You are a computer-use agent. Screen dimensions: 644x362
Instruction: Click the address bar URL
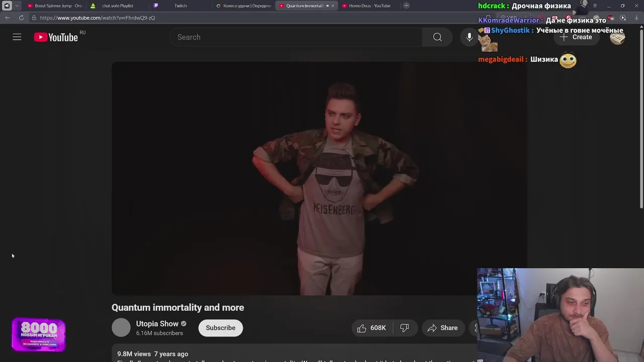click(98, 18)
